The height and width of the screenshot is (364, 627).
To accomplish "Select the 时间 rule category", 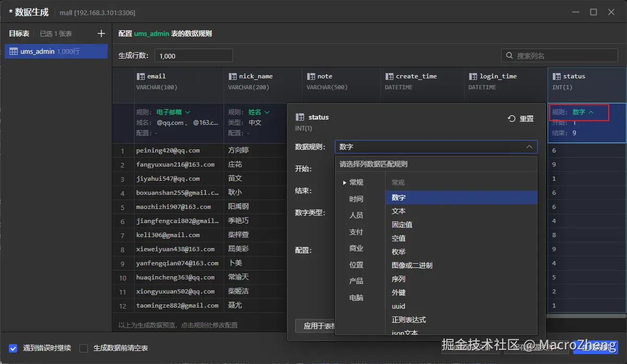I will coord(356,199).
